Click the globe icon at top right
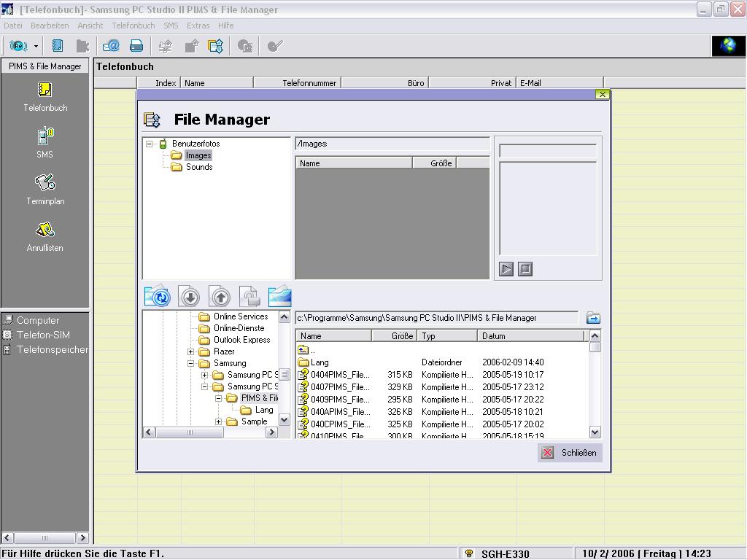 click(x=728, y=46)
